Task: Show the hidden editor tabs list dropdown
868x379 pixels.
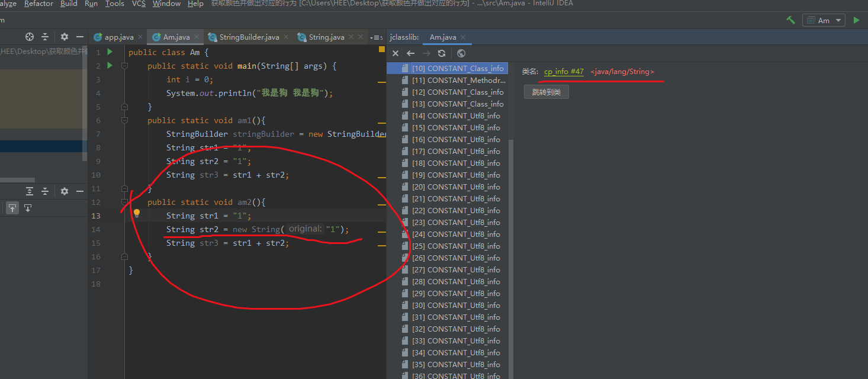Action: [x=377, y=37]
